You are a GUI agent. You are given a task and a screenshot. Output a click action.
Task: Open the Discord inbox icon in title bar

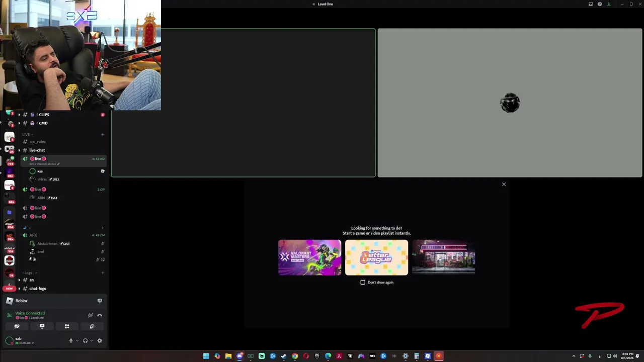pos(591,4)
